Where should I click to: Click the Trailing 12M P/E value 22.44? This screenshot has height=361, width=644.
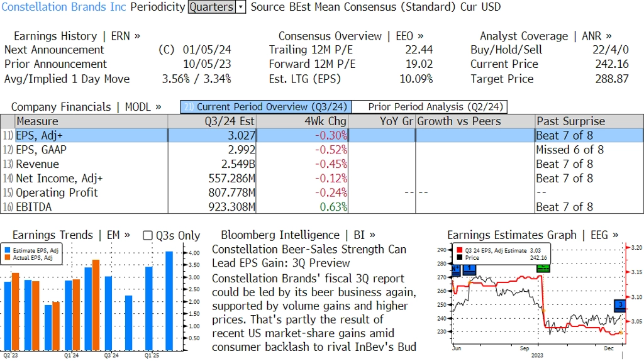419,50
